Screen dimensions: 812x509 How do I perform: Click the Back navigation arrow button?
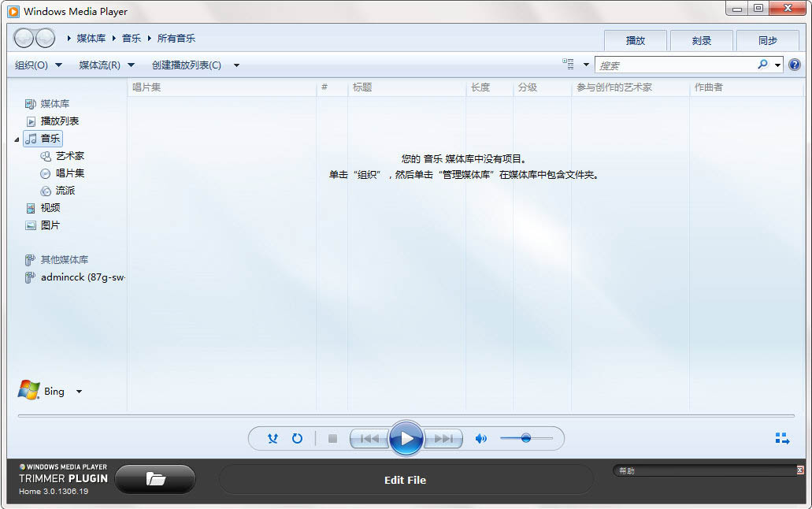(x=24, y=38)
